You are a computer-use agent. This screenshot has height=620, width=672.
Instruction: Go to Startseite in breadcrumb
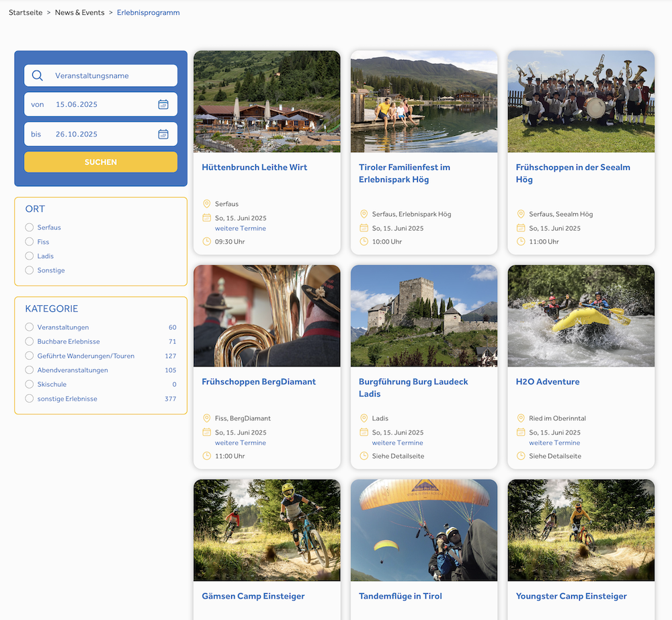pos(26,12)
